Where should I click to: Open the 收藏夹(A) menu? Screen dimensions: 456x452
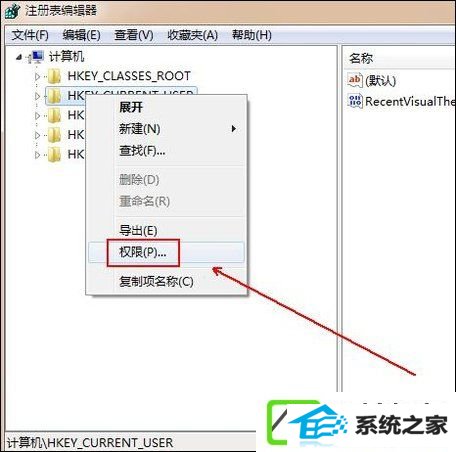coord(192,35)
